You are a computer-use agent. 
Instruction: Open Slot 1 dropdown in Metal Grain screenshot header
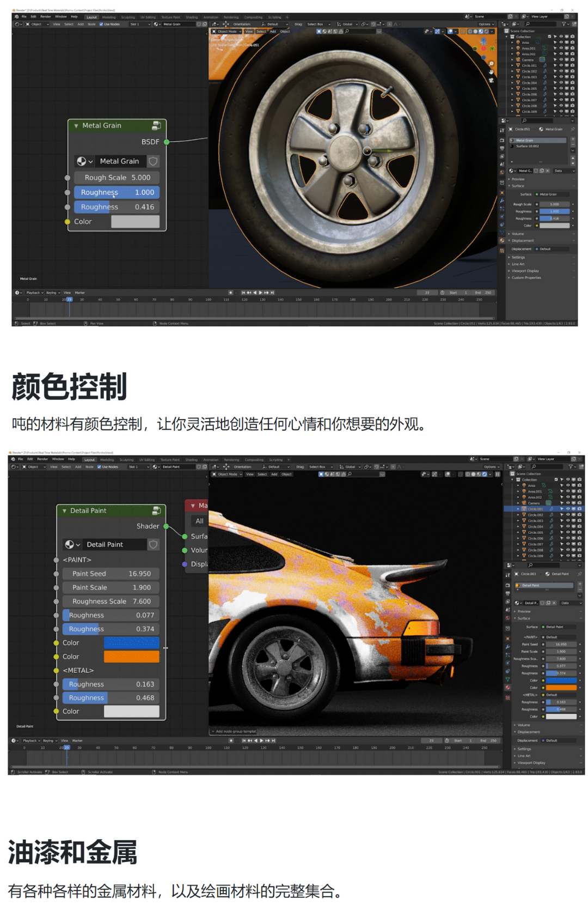coord(140,24)
